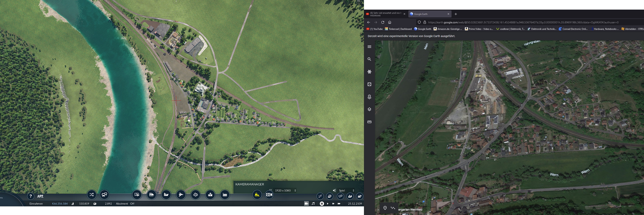644x215 pixels.
Task: Open the line manager shuffle icon
Action: click(x=92, y=195)
